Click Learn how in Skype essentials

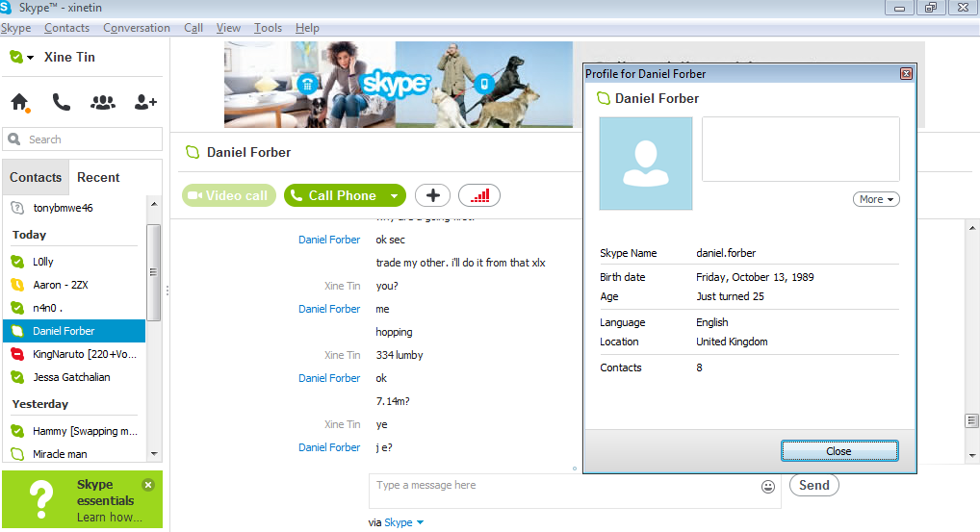110,517
